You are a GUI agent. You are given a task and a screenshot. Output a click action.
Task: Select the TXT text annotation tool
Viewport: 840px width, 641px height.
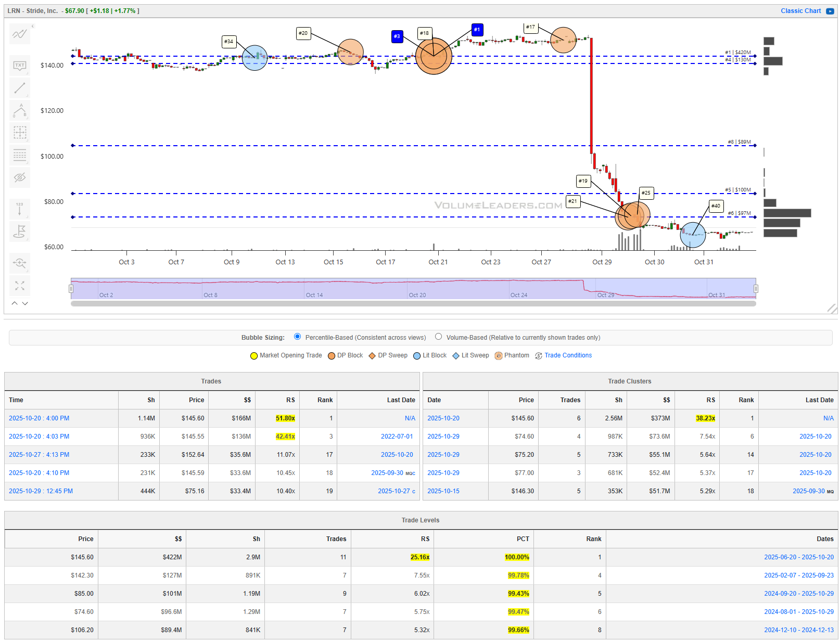tap(20, 66)
